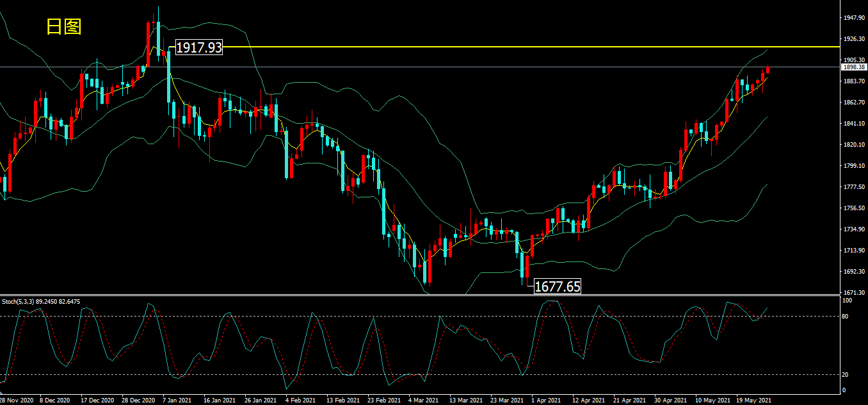Click the Stoch(5,3,3) indicator label
The image size is (868, 405).
click(x=41, y=301)
